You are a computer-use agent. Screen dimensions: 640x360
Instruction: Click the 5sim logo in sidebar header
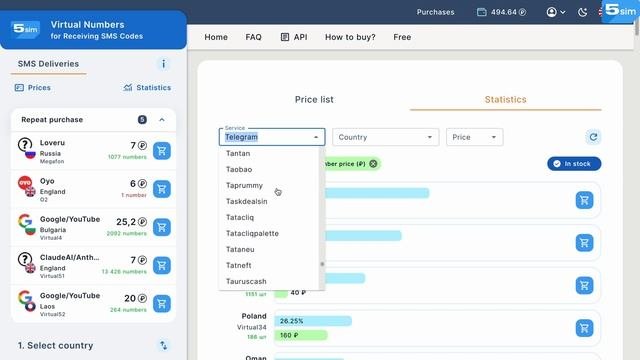tap(25, 29)
